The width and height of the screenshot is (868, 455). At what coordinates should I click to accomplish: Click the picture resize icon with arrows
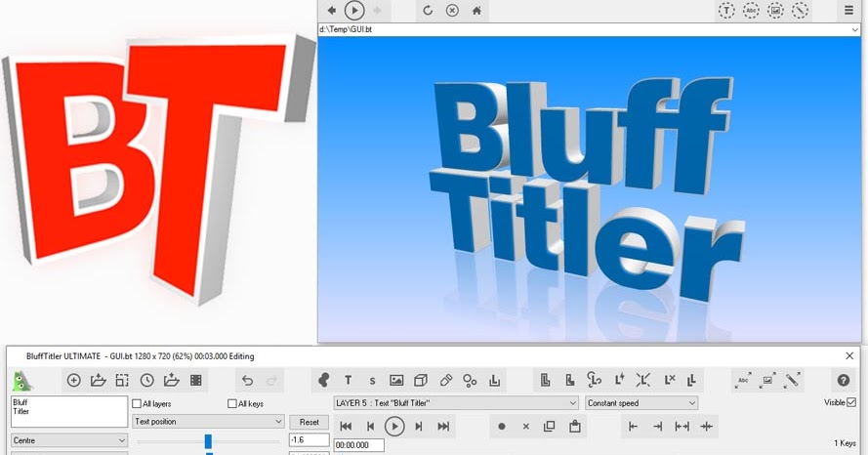point(767,380)
